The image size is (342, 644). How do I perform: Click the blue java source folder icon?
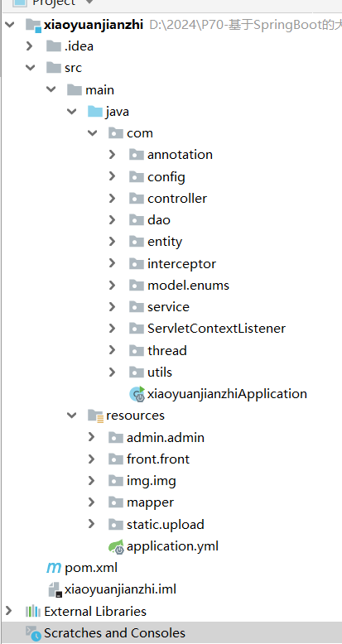95,111
